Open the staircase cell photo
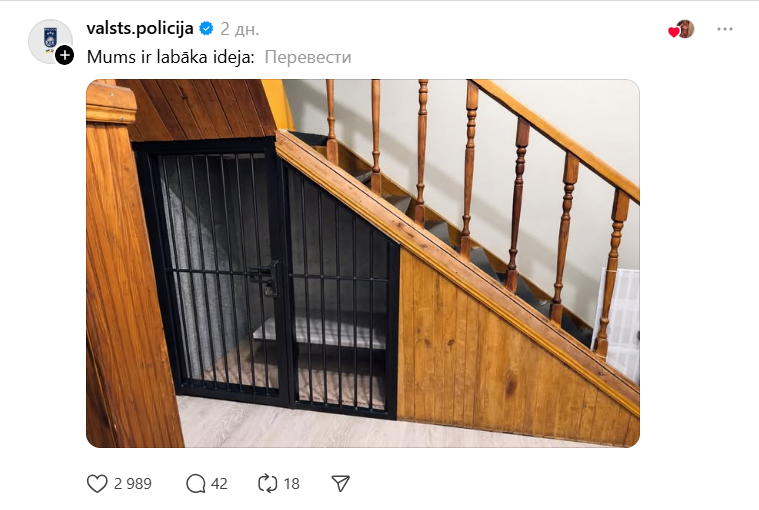Screen dimensions: 759x510 (x=363, y=263)
